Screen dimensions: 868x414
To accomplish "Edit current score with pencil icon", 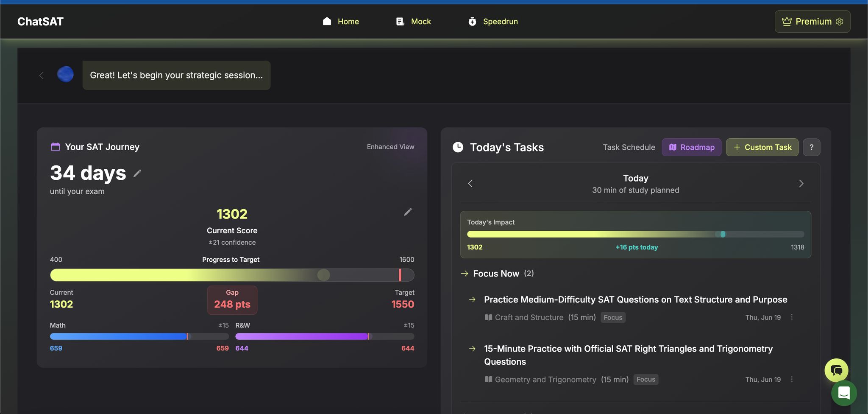I will point(408,212).
